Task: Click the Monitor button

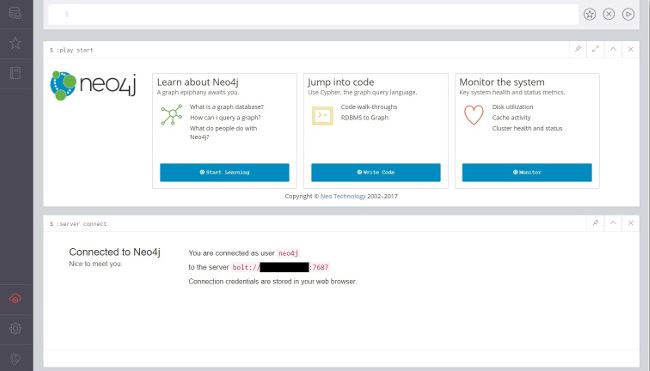Action: pyautogui.click(x=527, y=172)
